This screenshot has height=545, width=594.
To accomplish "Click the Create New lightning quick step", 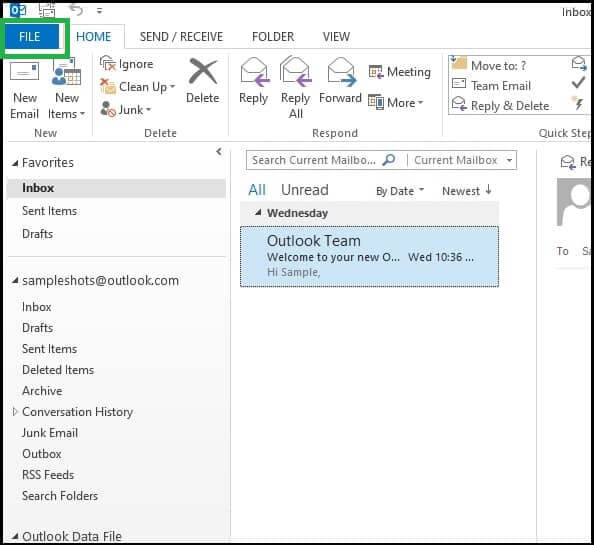I will click(578, 103).
